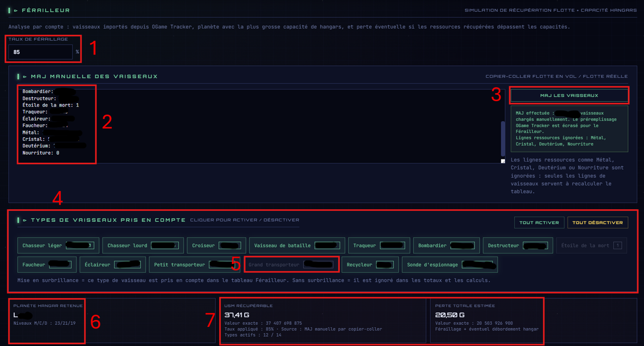This screenshot has width=644, height=346.
Task: Click 'Valeur exacte : 20 503 926 900'
Action: [x=474, y=323]
